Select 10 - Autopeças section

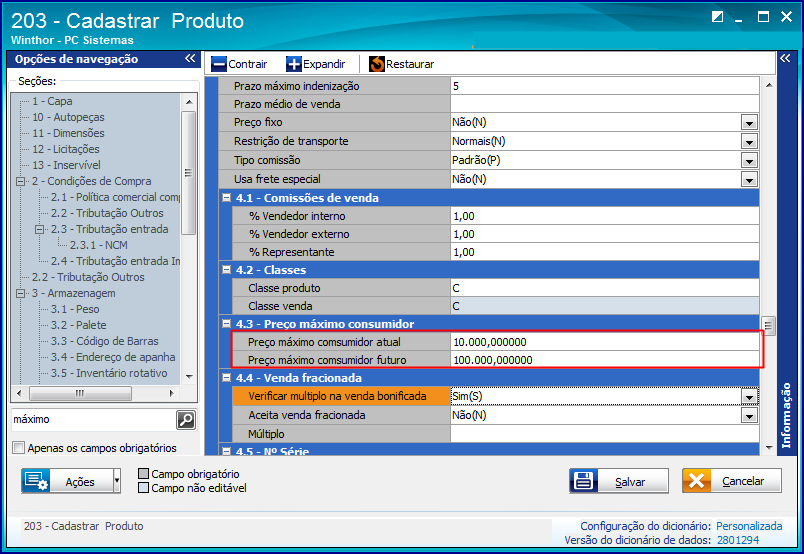tap(68, 117)
